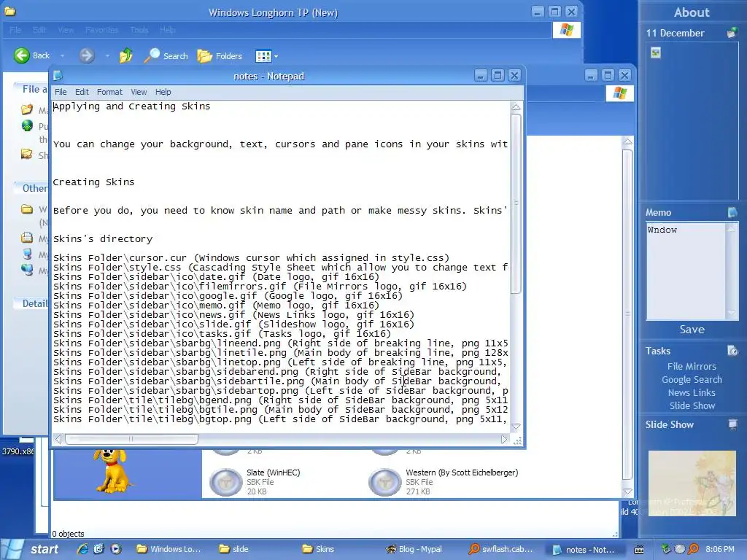Open Slide Show link in Tasks
747x560 pixels.
pyautogui.click(x=692, y=405)
